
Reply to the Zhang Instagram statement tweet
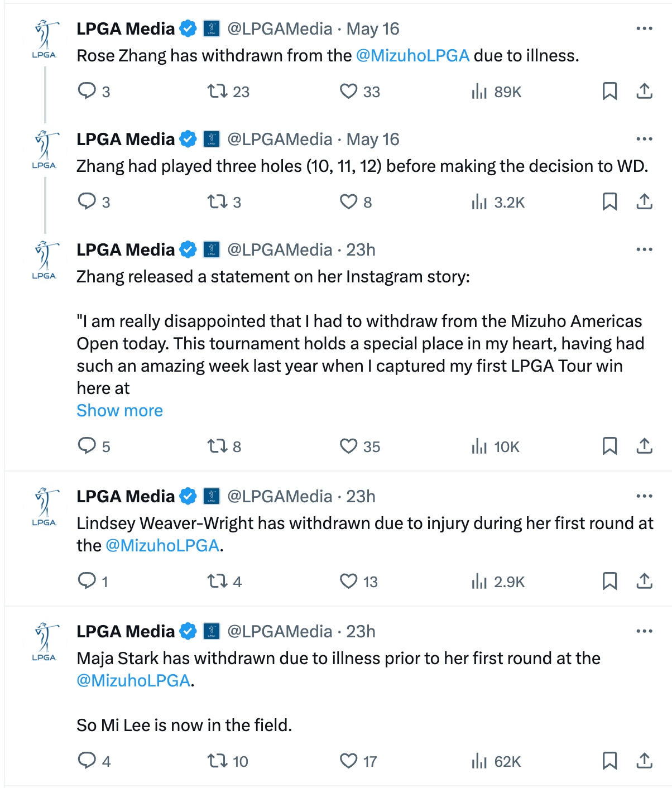(x=87, y=446)
